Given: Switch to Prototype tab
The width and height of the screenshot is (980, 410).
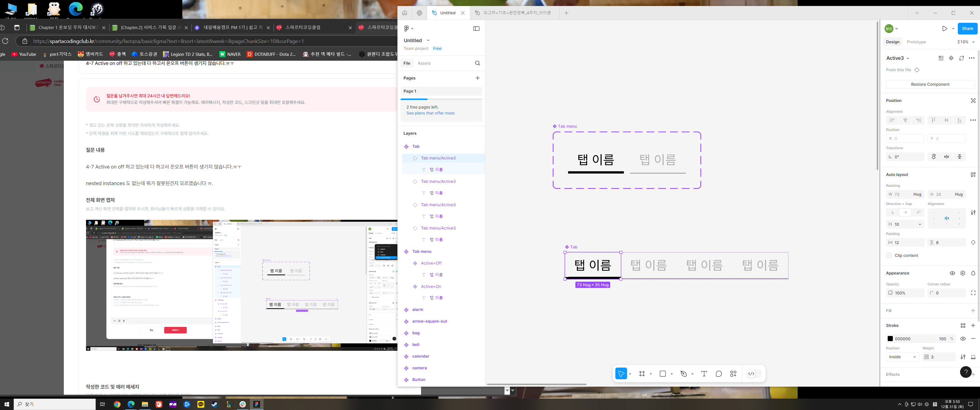Looking at the screenshot, I should [x=916, y=42].
